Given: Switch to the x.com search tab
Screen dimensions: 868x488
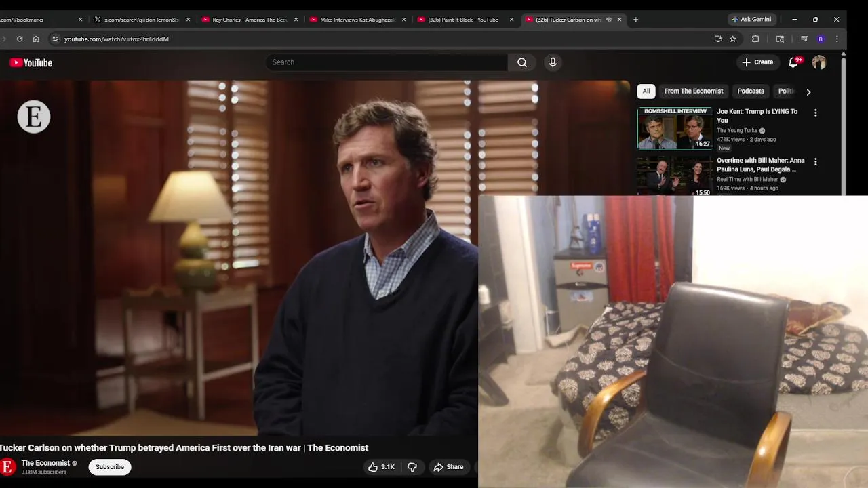Looking at the screenshot, I should pos(141,20).
